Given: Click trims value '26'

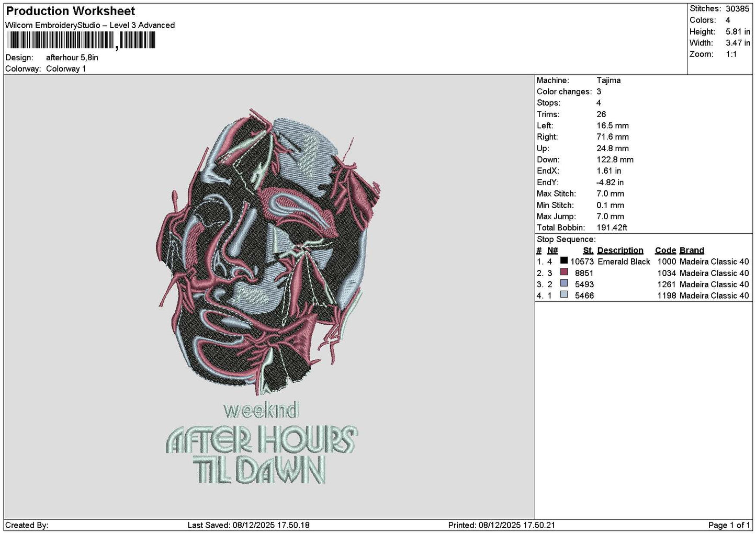Looking at the screenshot, I should click(601, 115).
